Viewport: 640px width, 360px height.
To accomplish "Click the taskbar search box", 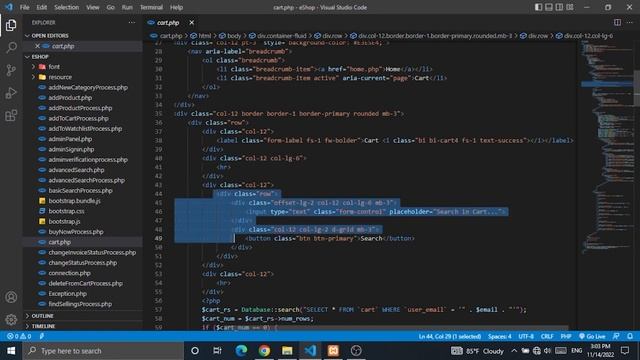I will [103, 351].
